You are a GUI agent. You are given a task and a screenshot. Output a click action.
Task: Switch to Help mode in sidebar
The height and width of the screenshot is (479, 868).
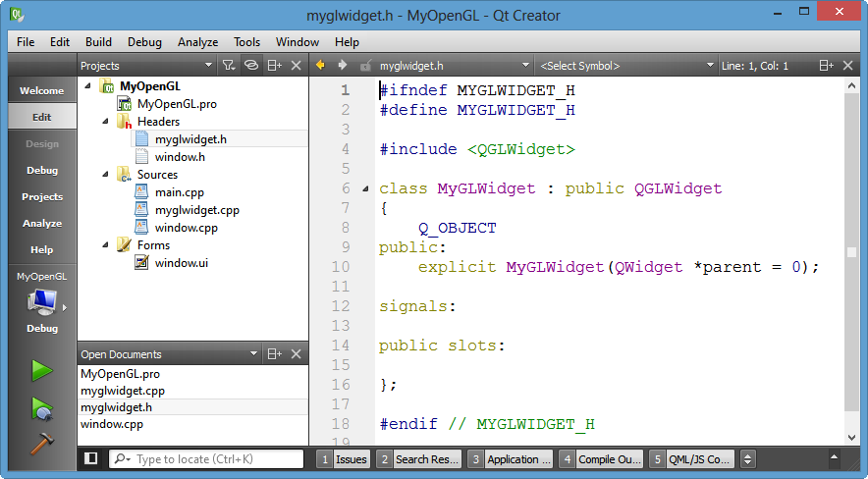(x=42, y=250)
